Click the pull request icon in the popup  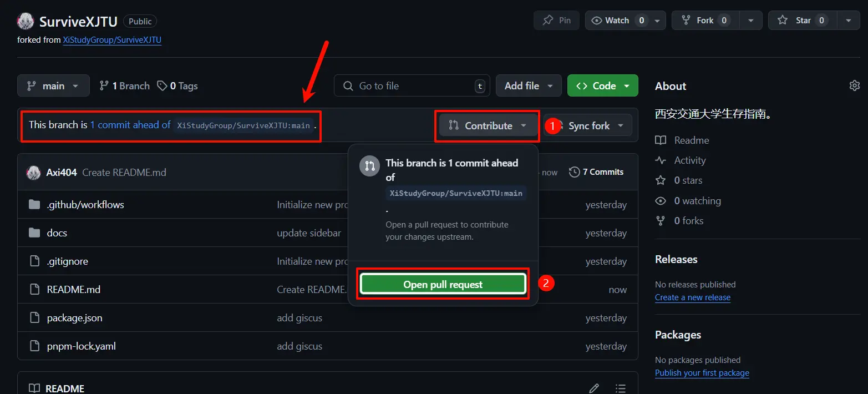tap(370, 166)
